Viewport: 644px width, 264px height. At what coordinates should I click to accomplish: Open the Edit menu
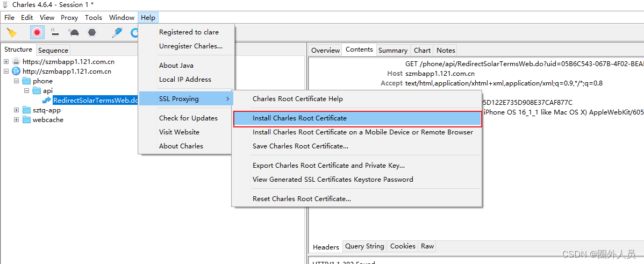pyautogui.click(x=27, y=18)
